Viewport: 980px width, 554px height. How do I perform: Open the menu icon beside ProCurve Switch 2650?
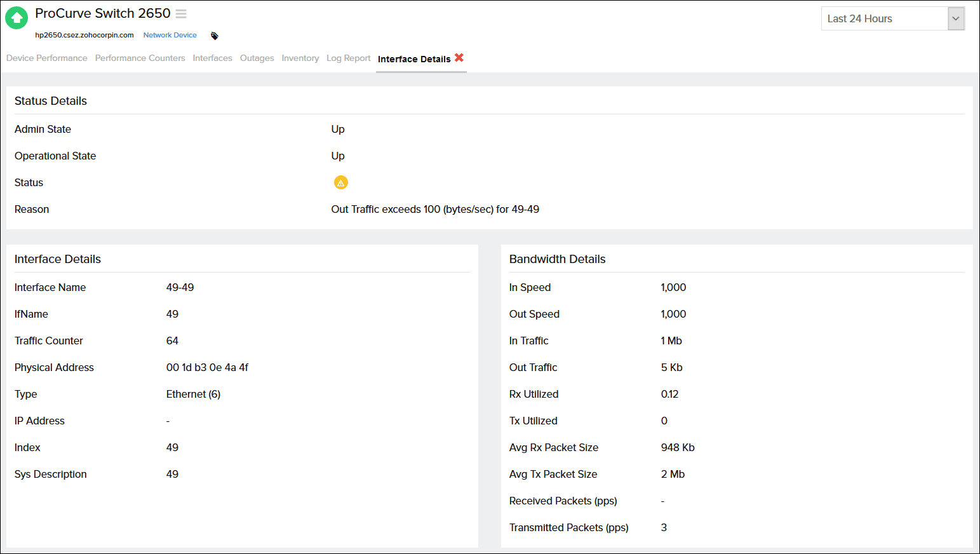[181, 14]
